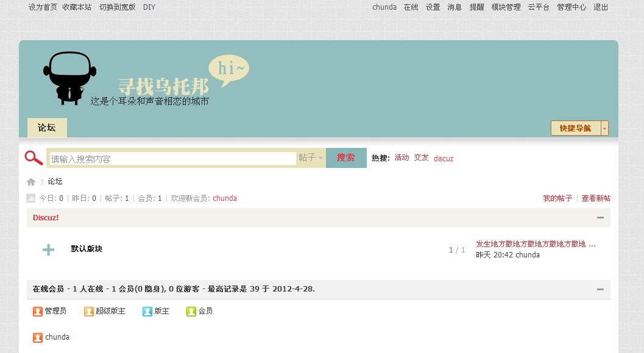Click the 寻找乌托邦 site title
This screenshot has width=644, height=353.
(163, 86)
